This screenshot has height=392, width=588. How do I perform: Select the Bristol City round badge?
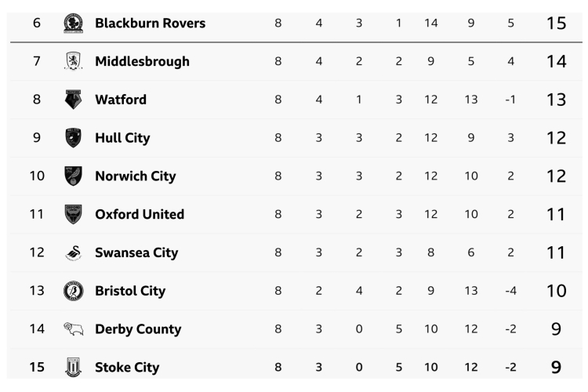pyautogui.click(x=73, y=291)
